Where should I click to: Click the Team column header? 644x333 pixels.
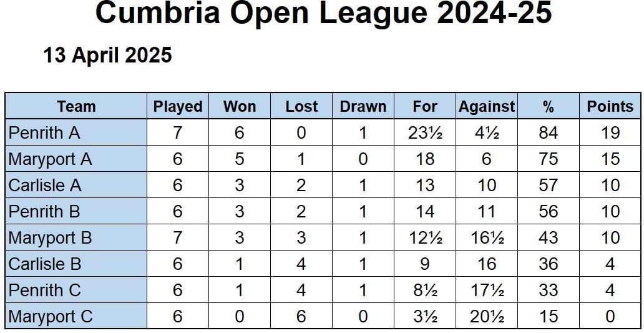point(76,106)
